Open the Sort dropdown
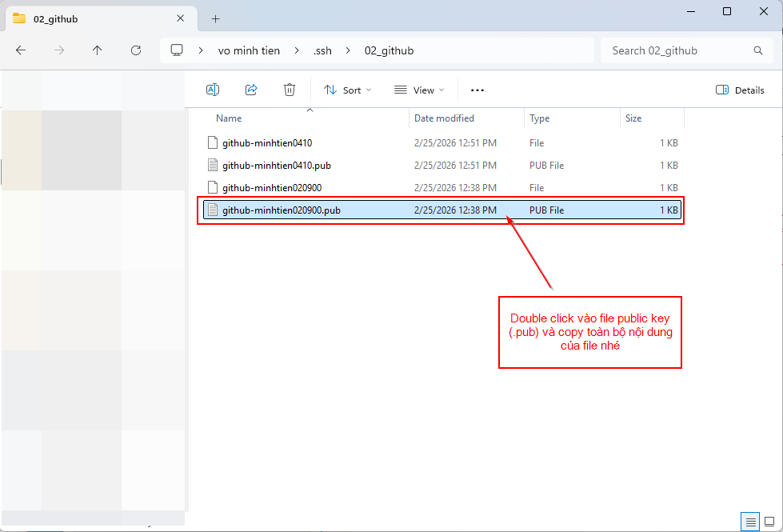The image size is (783, 532). (x=348, y=90)
